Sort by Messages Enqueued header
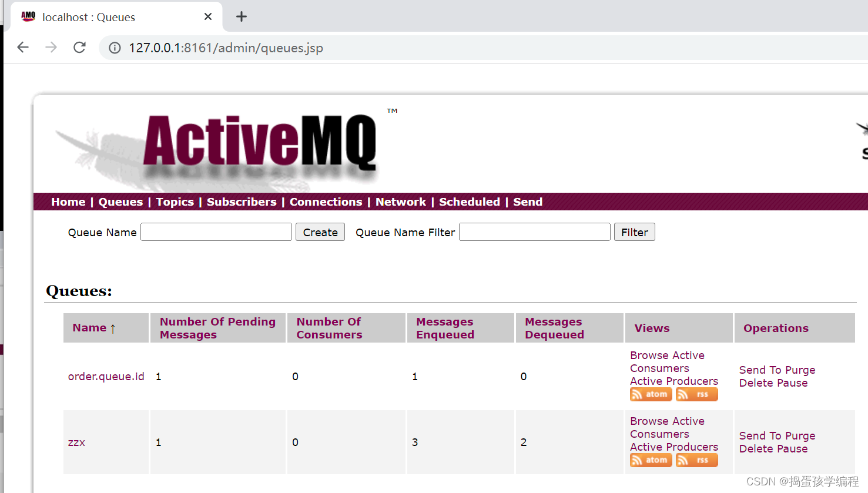 tap(445, 328)
